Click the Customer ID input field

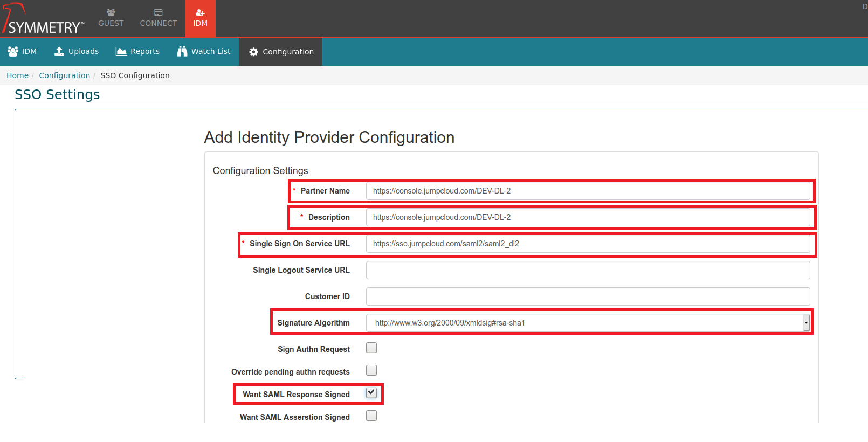click(588, 296)
